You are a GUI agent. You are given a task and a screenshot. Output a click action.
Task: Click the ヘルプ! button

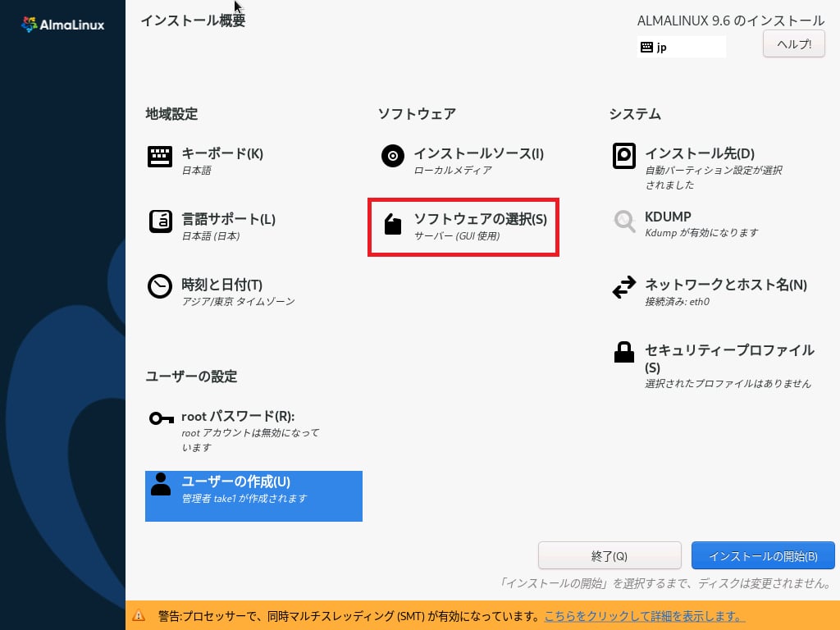[x=793, y=44]
